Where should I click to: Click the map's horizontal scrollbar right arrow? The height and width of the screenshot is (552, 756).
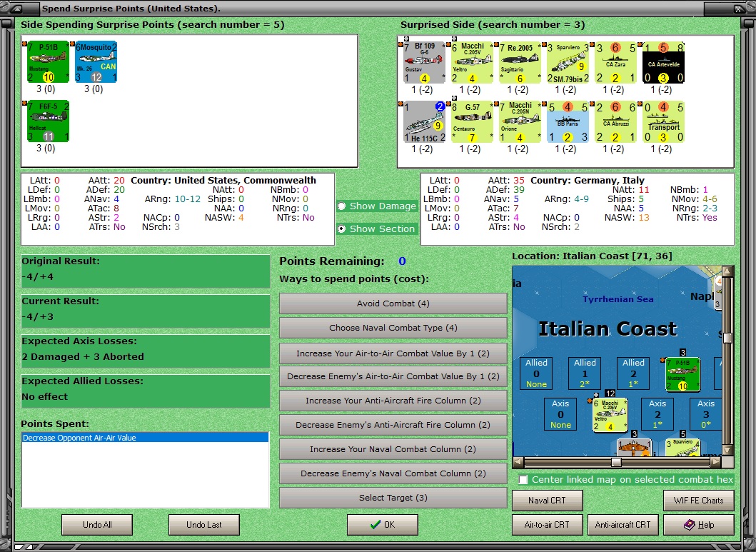716,462
